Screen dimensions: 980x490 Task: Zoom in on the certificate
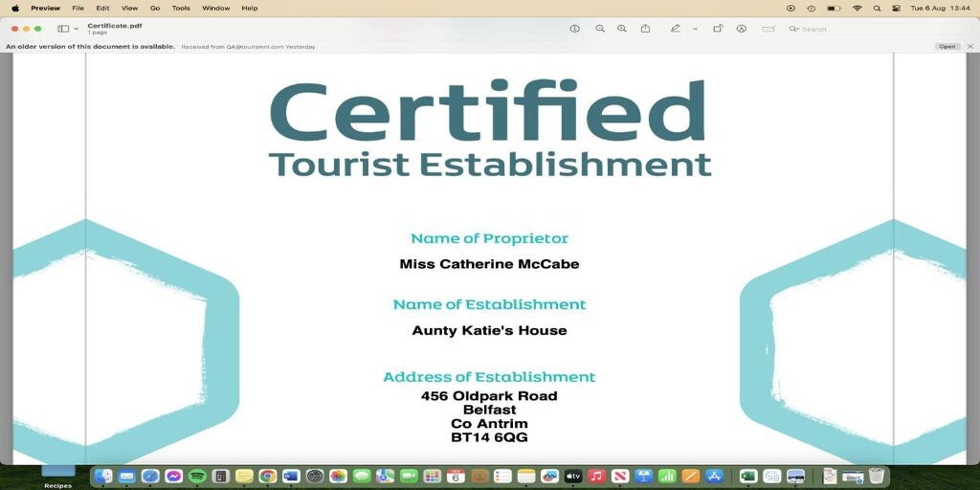[622, 29]
